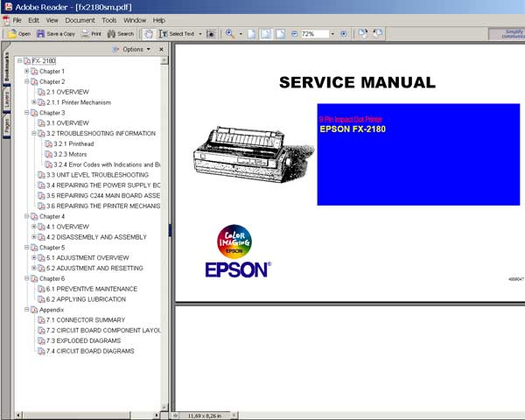Select the Snapshot camera tool
525x420 pixels.
click(211, 34)
